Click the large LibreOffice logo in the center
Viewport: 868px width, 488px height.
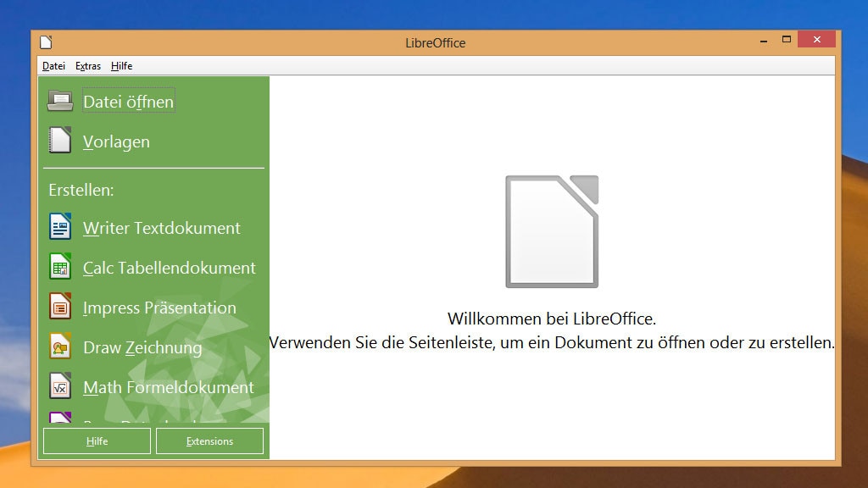(551, 230)
